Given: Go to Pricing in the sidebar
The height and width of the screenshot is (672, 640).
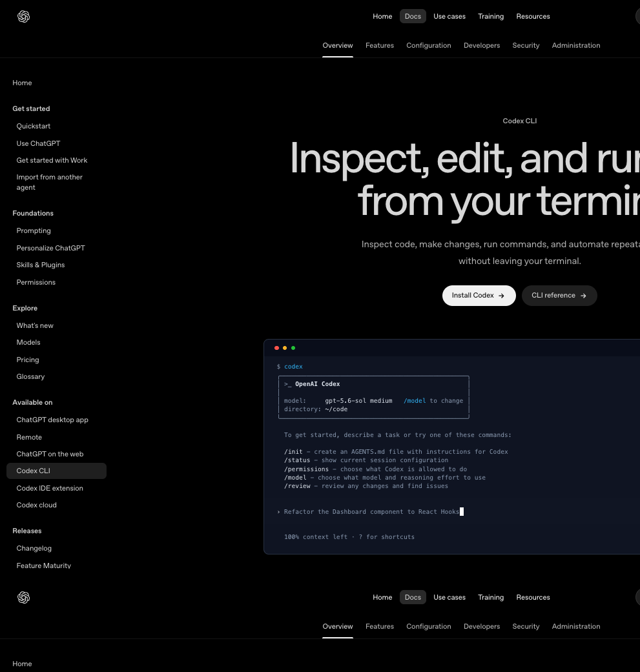Looking at the screenshot, I should [27, 360].
